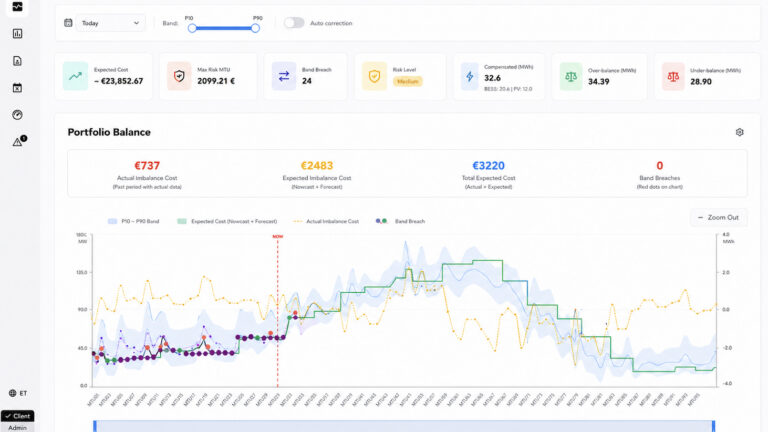Click the P90 band slider handle
The image size is (768, 432).
[x=255, y=28]
